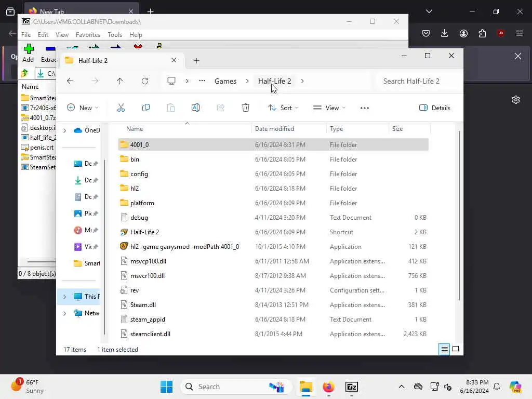The image size is (532, 399).
Task: Click the Games breadcrumb
Action: tap(225, 81)
